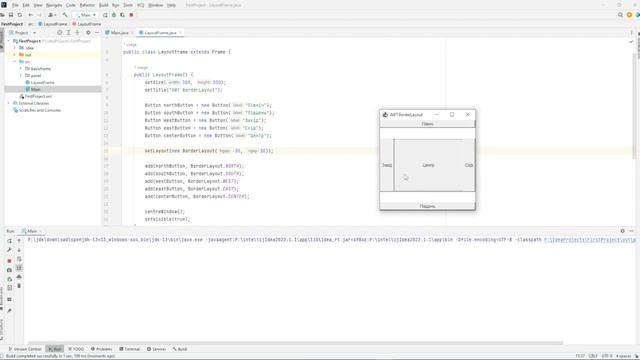The image size is (640, 360).
Task: Click the Save All toolbar icon
Action: point(11,15)
